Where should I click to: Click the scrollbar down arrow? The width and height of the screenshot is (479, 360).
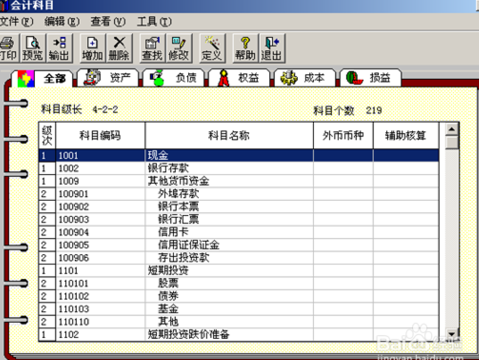(452, 334)
